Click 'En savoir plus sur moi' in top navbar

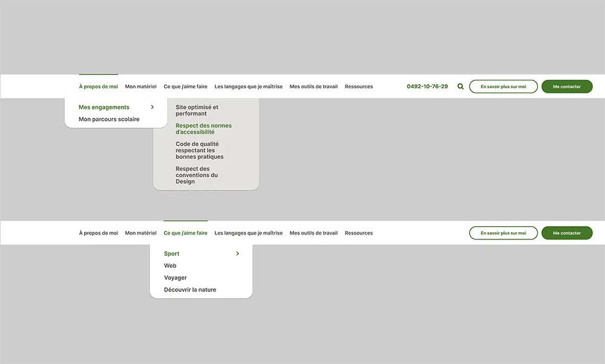click(x=503, y=86)
